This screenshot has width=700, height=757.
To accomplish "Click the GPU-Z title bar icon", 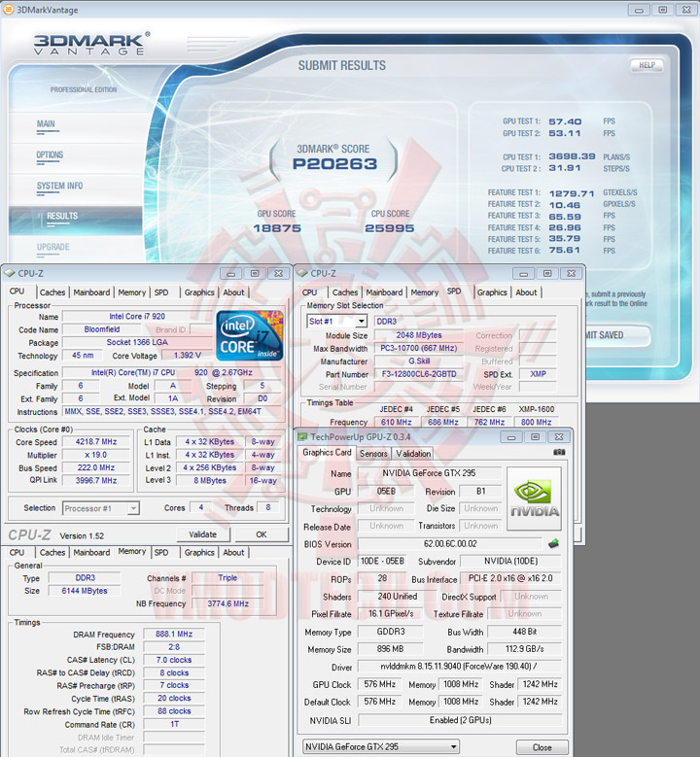I will [x=303, y=436].
